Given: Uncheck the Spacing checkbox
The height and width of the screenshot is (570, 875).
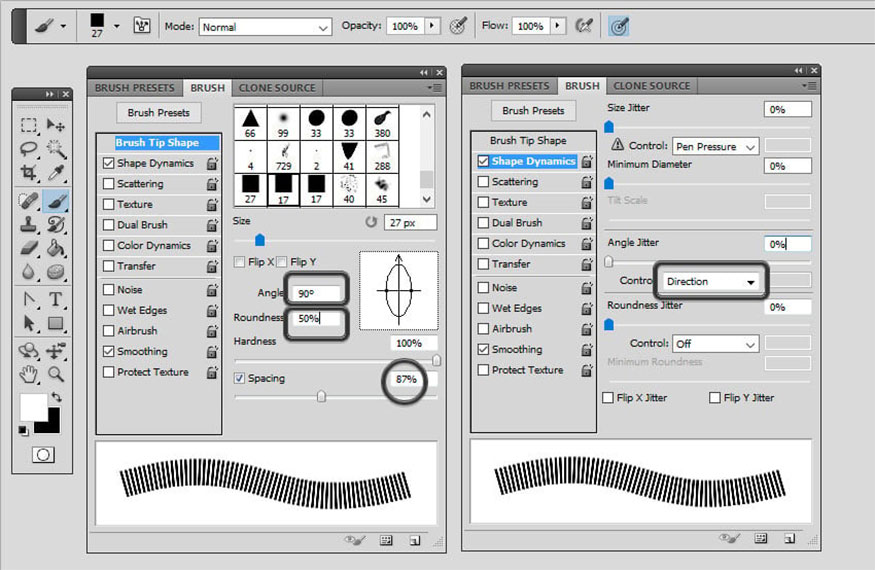Looking at the screenshot, I should pos(240,379).
